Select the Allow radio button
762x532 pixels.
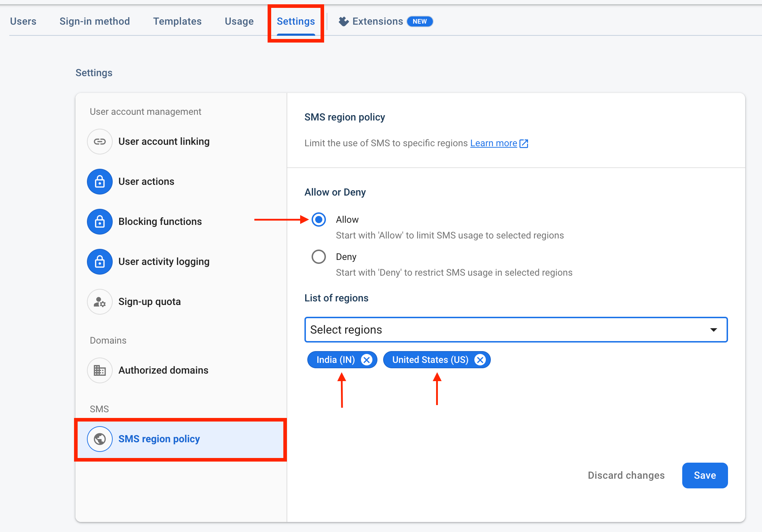(319, 220)
